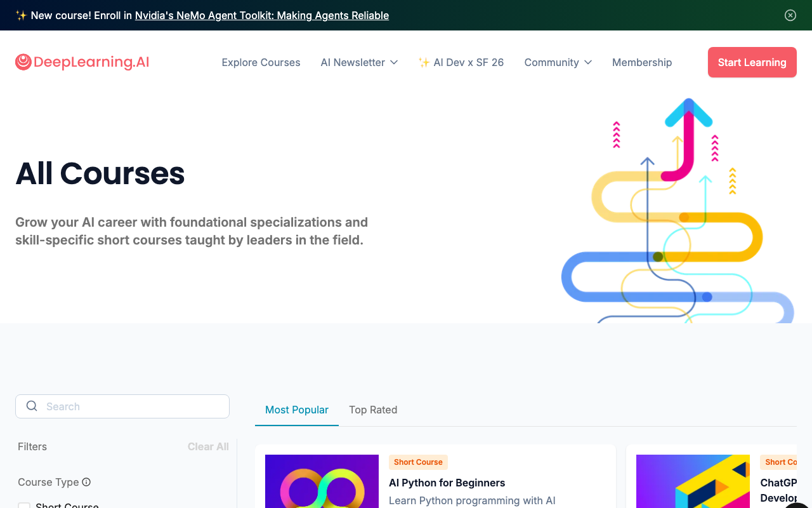Expand the AI Newsletter dropdown
The width and height of the screenshot is (812, 508).
click(x=359, y=62)
